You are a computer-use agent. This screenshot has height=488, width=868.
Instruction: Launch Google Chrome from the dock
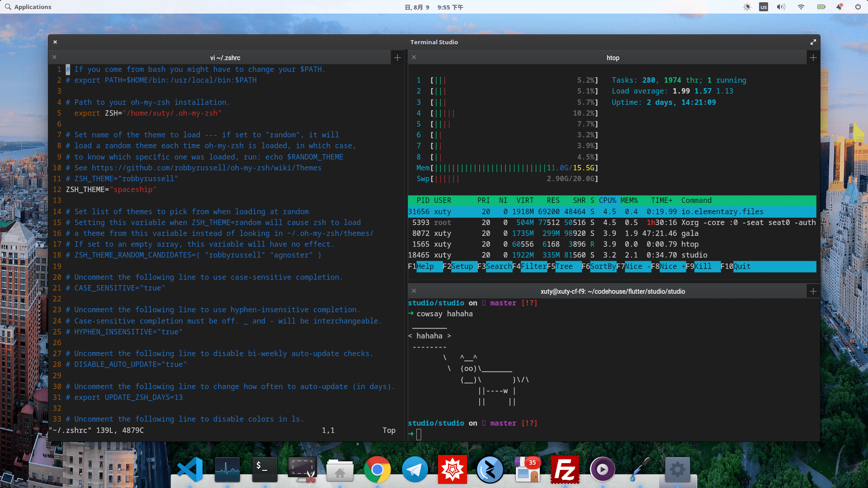coord(377,469)
